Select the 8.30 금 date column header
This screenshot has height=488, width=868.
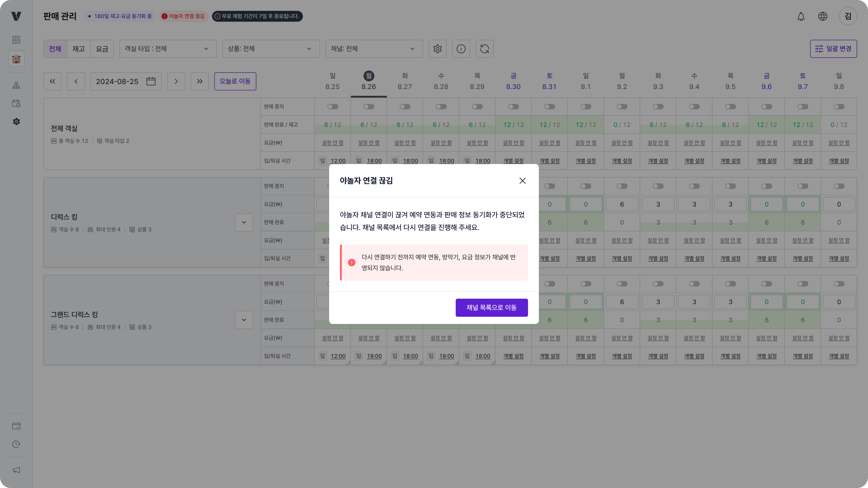click(x=513, y=81)
